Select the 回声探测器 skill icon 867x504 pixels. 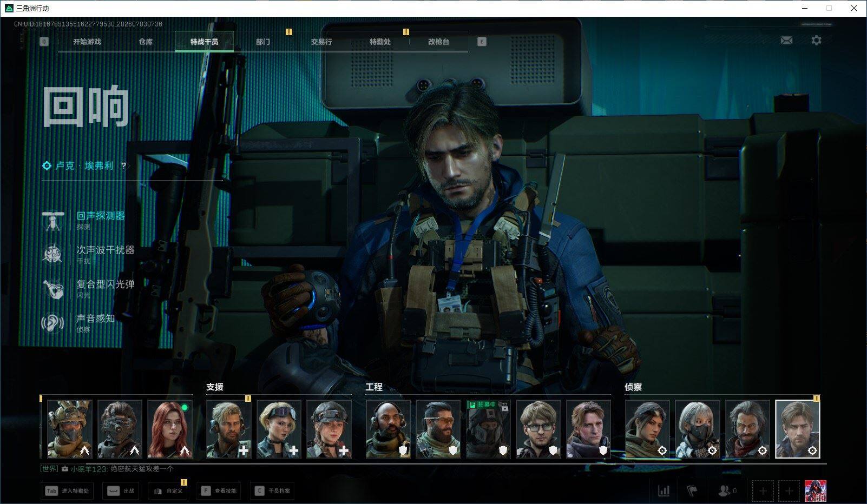tap(53, 221)
